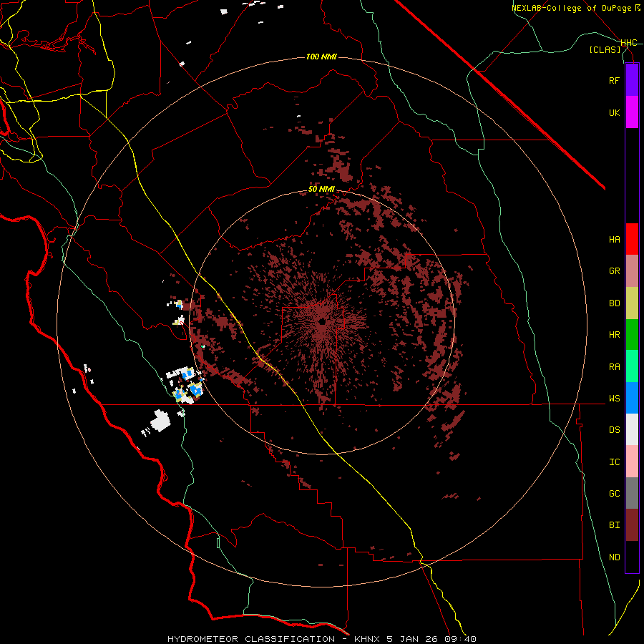
Task: Click the WS blue legend swatch
Action: point(632,398)
